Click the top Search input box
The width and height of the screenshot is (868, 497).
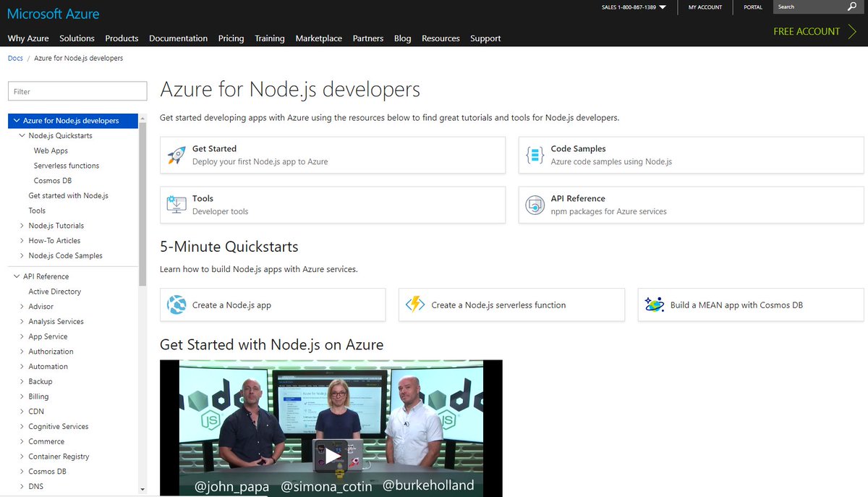809,7
